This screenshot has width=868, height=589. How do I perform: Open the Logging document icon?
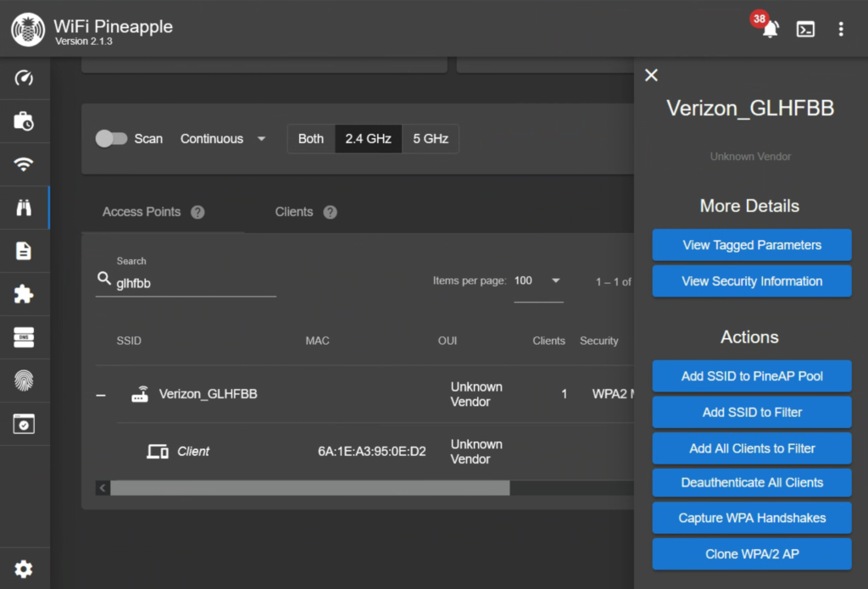click(24, 251)
